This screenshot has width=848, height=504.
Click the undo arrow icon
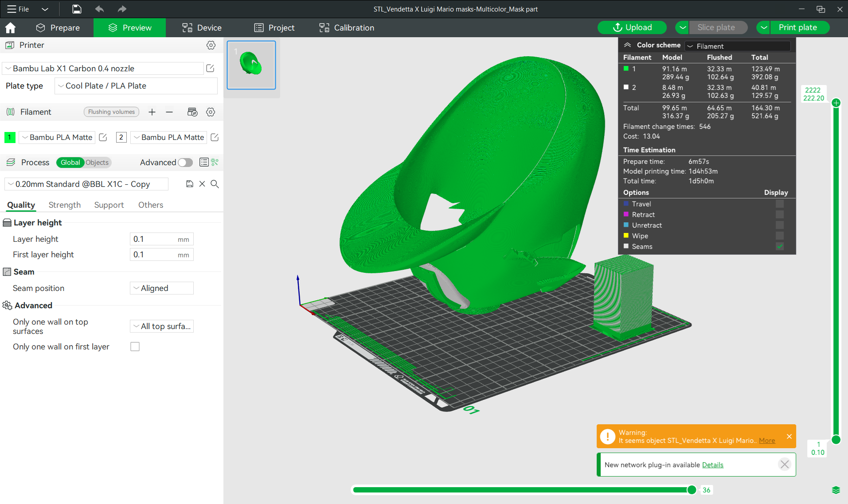99,9
